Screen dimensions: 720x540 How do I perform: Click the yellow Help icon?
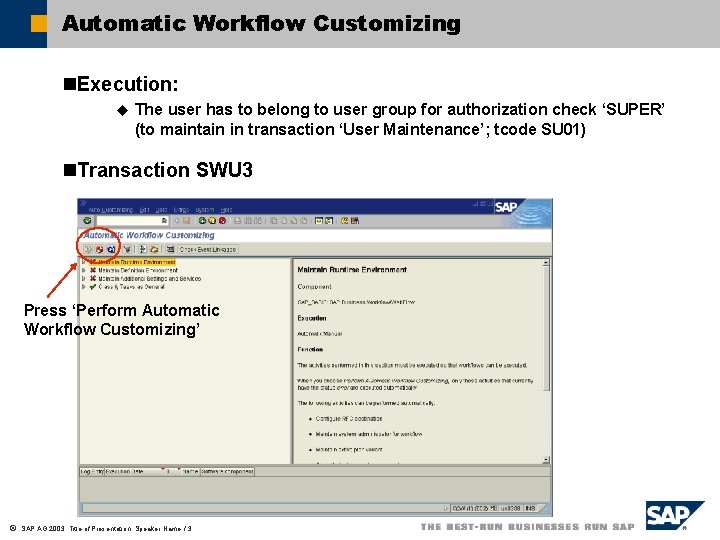(344, 221)
